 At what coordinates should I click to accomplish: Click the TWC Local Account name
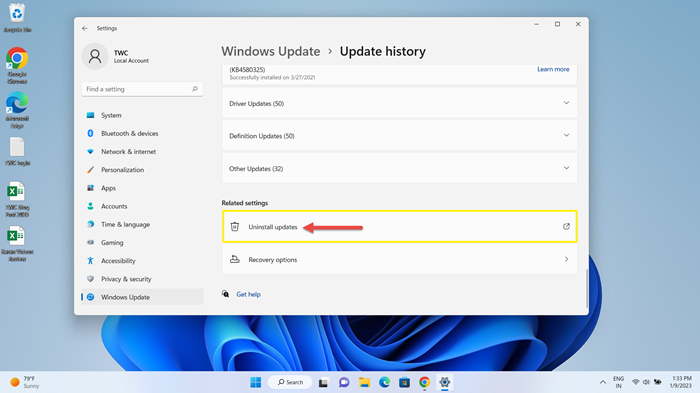[x=131, y=56]
